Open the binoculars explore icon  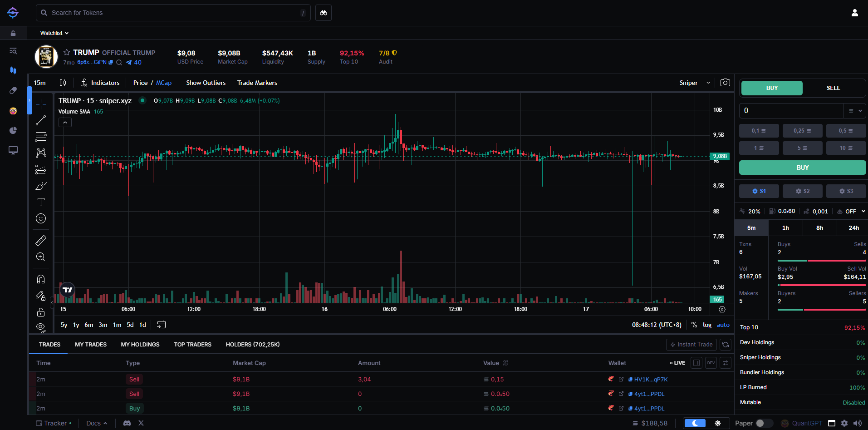(323, 13)
